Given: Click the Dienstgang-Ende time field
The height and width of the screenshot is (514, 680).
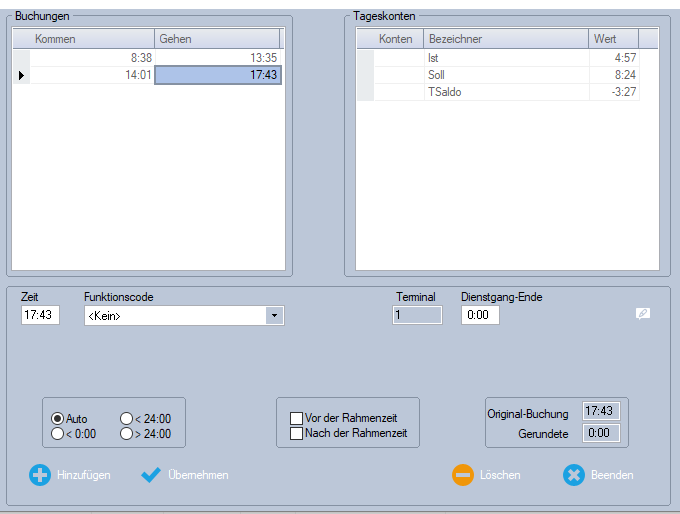Looking at the screenshot, I should [480, 315].
